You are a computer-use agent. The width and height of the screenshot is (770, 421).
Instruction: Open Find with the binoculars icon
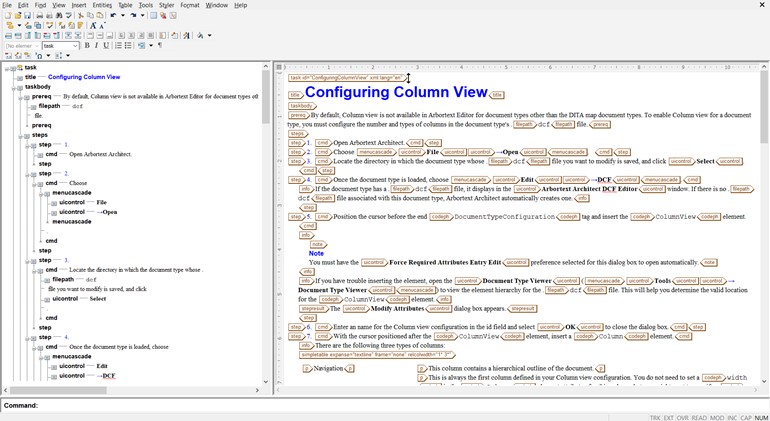(59, 16)
